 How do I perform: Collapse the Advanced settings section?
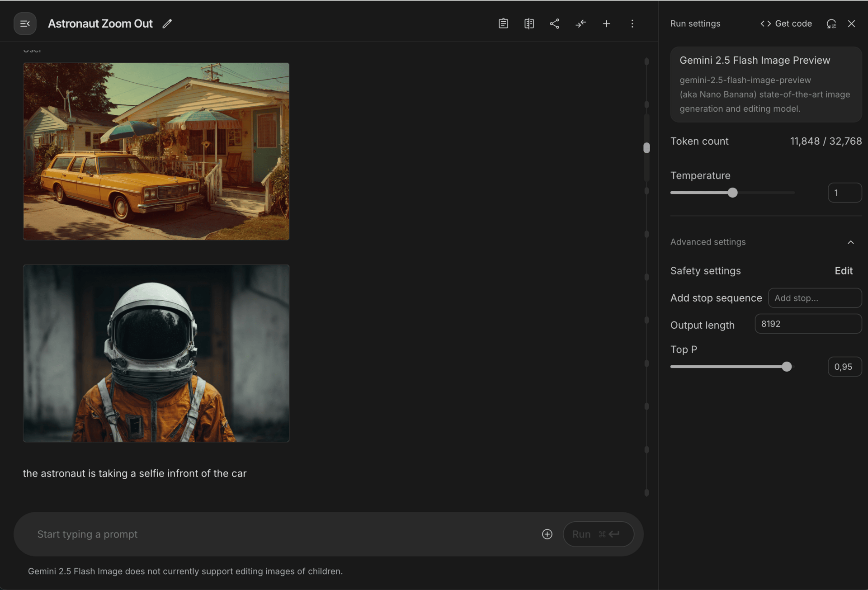click(x=850, y=242)
